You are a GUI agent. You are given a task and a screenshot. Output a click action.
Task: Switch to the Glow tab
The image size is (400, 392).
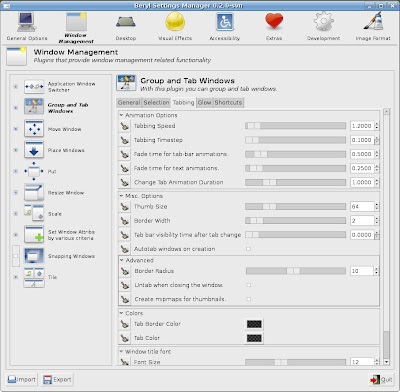[x=205, y=102]
